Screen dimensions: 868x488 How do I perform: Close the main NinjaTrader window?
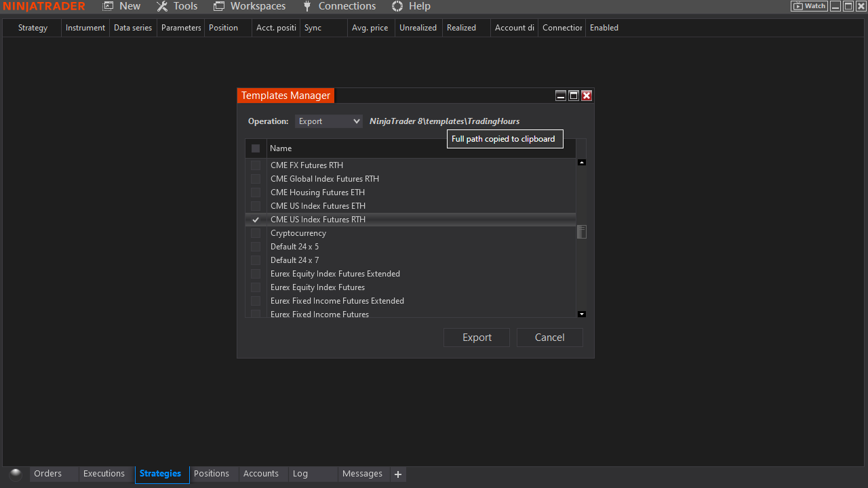(861, 6)
